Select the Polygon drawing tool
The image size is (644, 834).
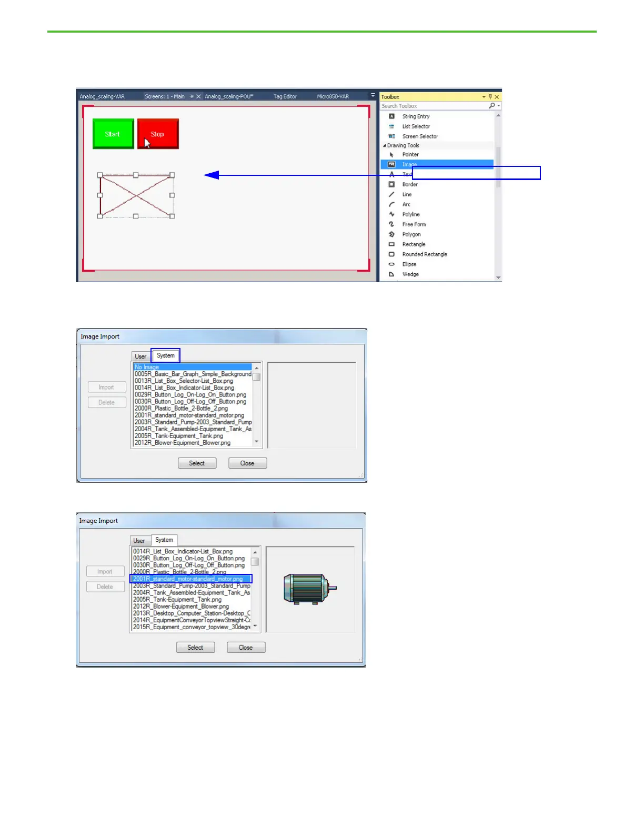(437, 234)
